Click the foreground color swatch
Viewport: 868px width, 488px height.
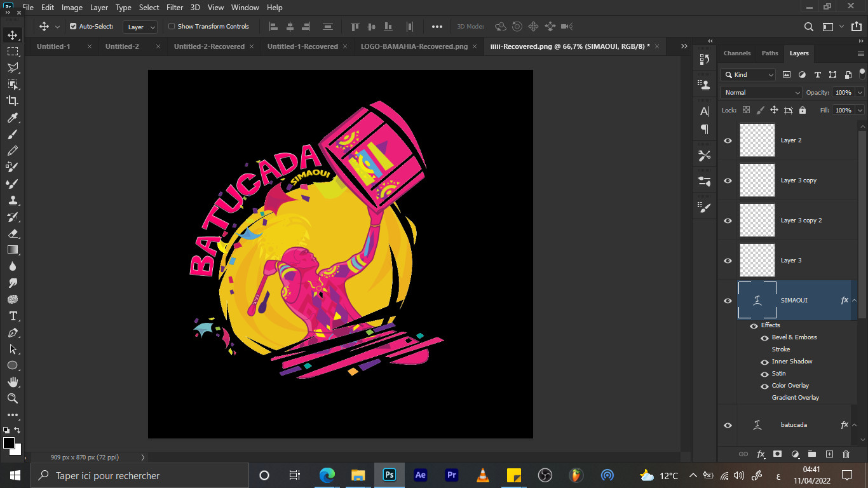9,443
